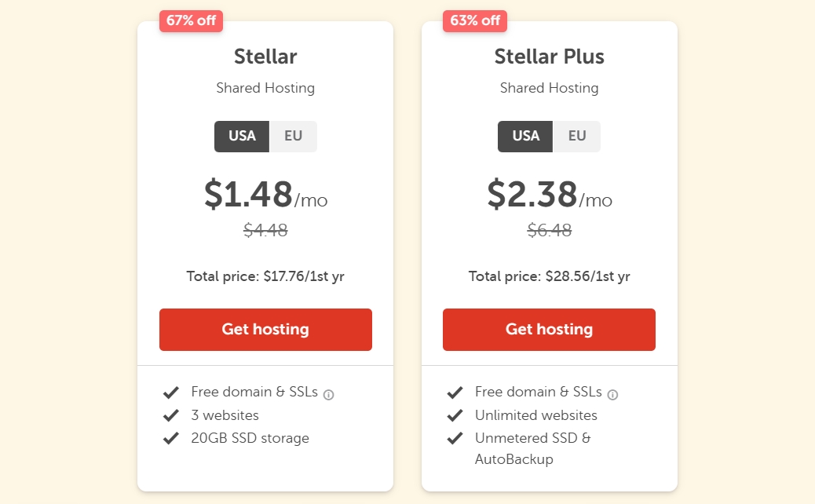Click checkmark beside 3 websites
The width and height of the screenshot is (815, 504).
pos(170,415)
